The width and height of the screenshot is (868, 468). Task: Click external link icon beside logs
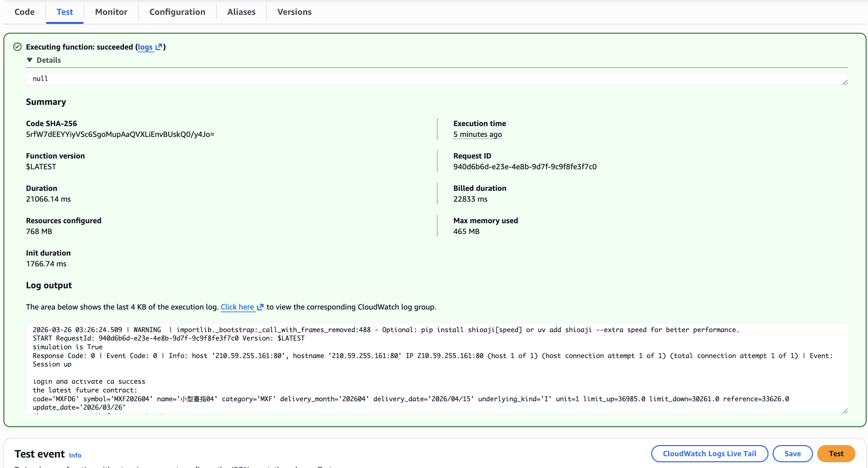click(x=159, y=47)
